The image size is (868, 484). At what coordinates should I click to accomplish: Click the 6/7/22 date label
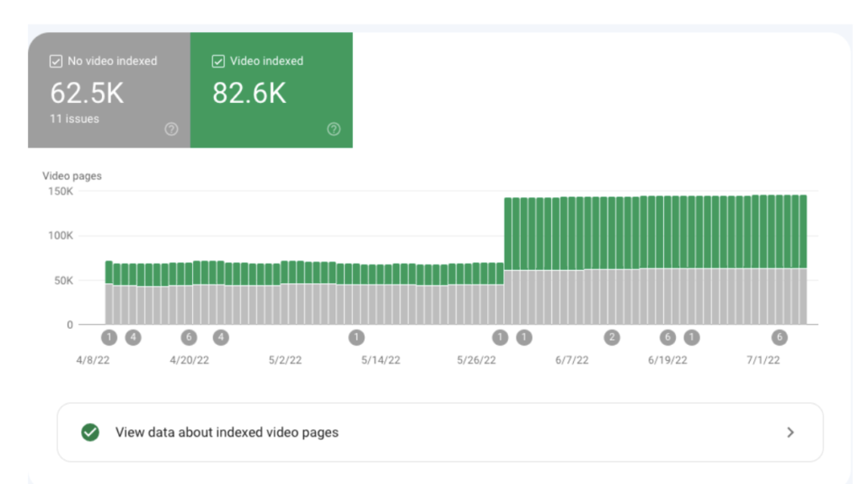point(572,360)
